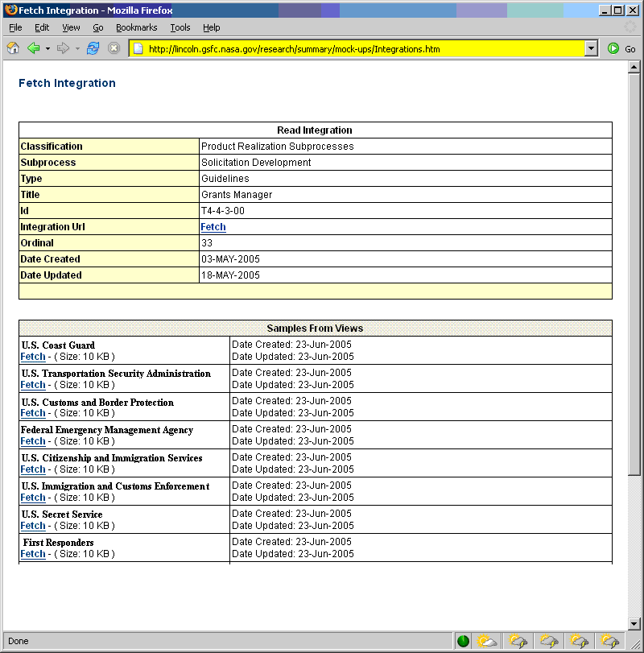Open the Forward history dropdown arrow

click(77, 49)
